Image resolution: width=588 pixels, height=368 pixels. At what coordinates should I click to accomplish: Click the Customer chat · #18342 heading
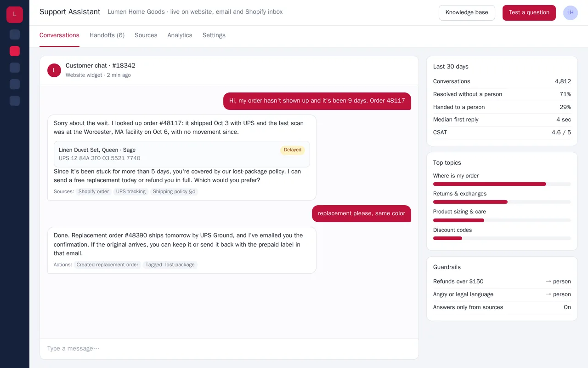pos(101,66)
